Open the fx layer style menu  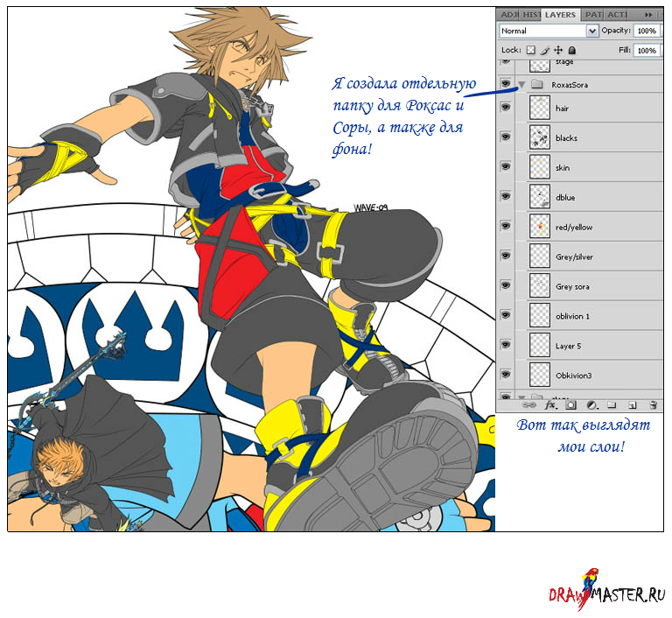[x=550, y=405]
